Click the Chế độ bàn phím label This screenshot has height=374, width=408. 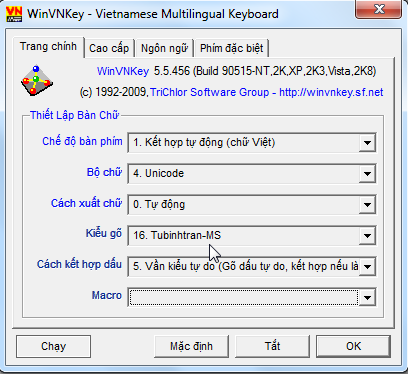pyautogui.click(x=82, y=141)
